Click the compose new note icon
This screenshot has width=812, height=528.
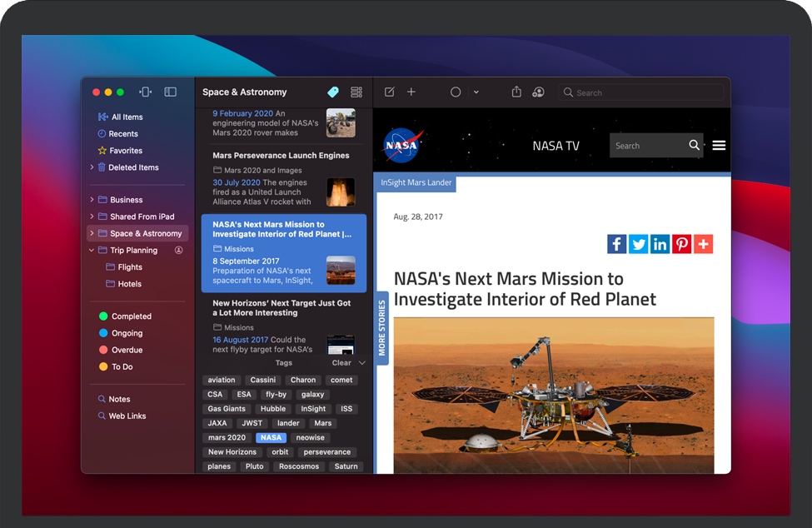tap(389, 92)
